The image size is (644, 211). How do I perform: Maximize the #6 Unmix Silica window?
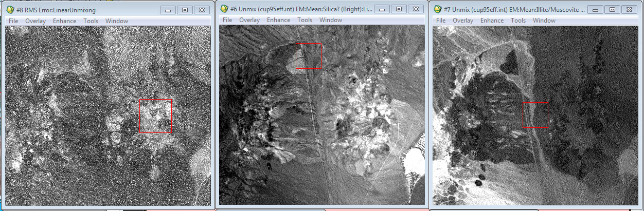point(399,9)
